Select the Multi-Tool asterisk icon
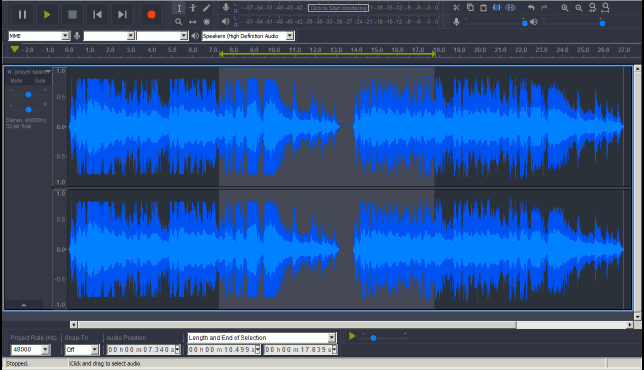 207,22
